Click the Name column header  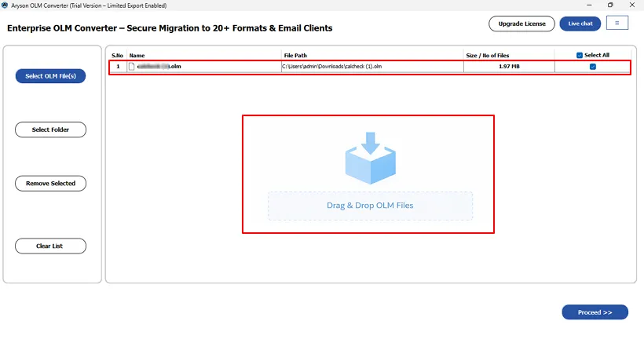[x=137, y=56]
